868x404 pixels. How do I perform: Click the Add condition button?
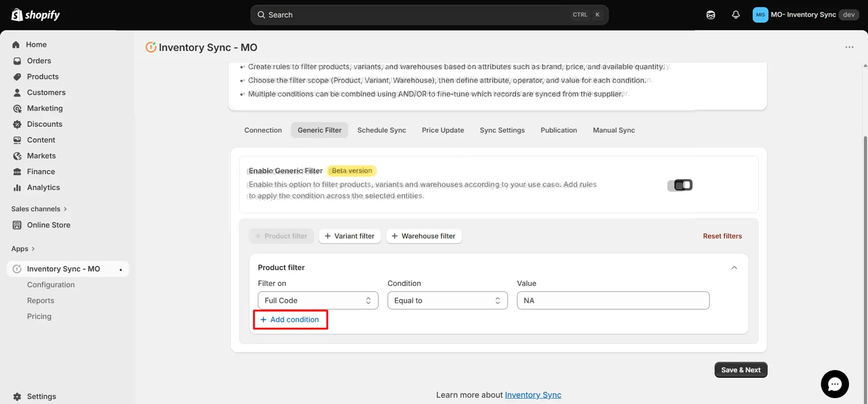click(290, 319)
